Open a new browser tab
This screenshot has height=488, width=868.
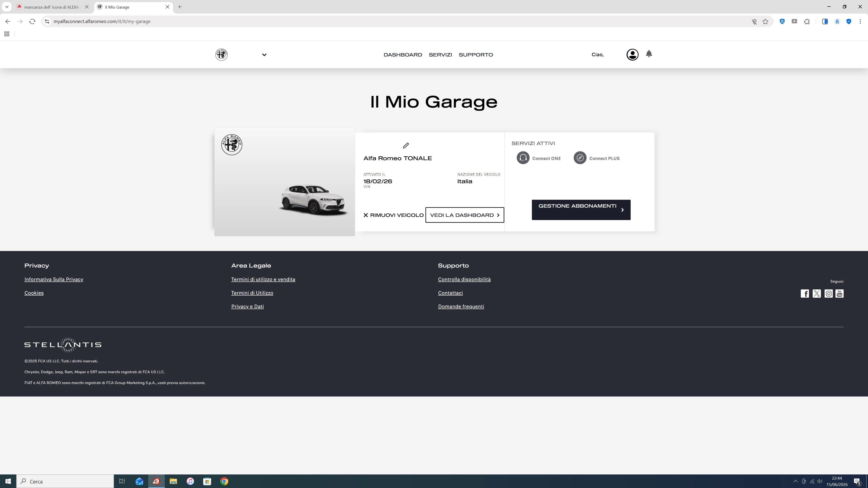[x=180, y=7]
